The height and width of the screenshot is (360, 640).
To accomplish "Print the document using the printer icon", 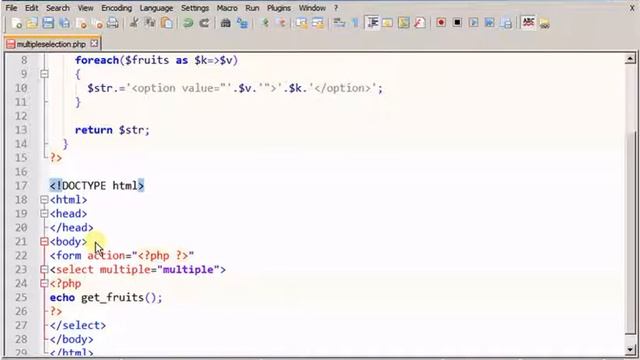I will coord(113,23).
